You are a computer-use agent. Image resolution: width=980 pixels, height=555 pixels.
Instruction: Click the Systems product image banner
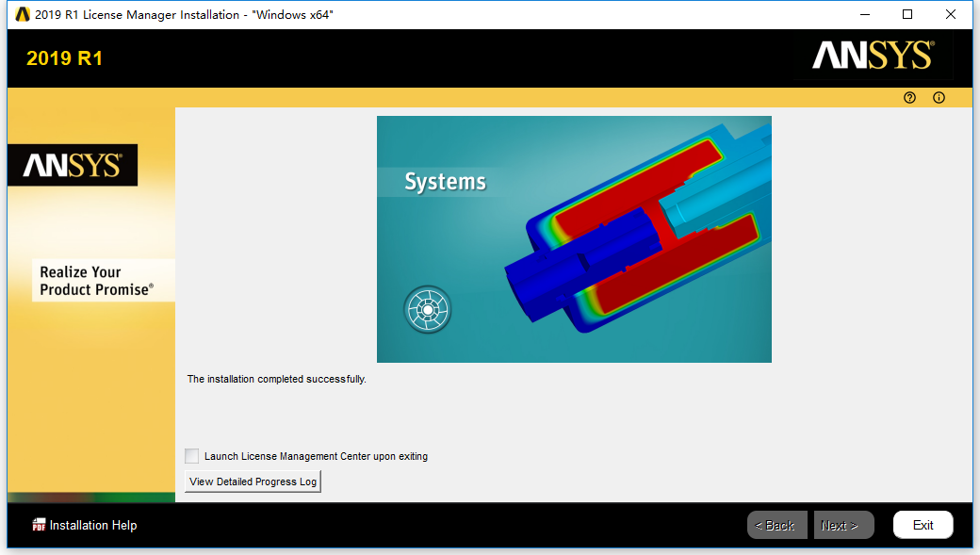click(574, 238)
